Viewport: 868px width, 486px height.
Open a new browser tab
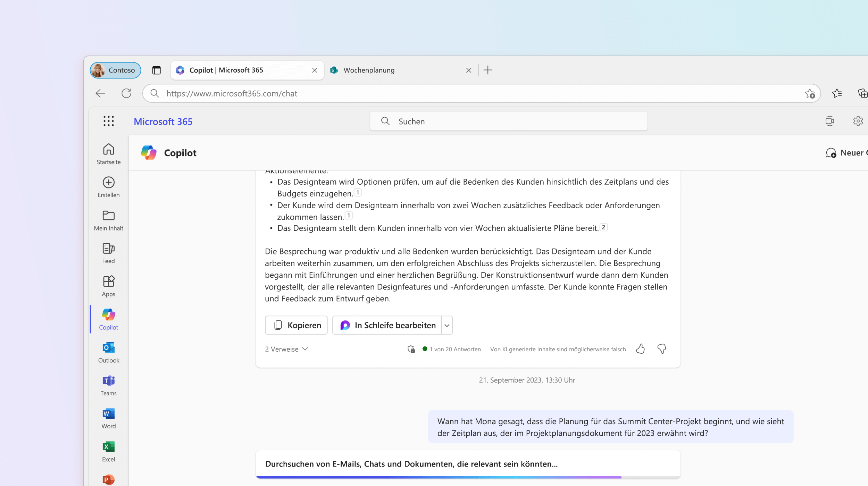pos(488,70)
